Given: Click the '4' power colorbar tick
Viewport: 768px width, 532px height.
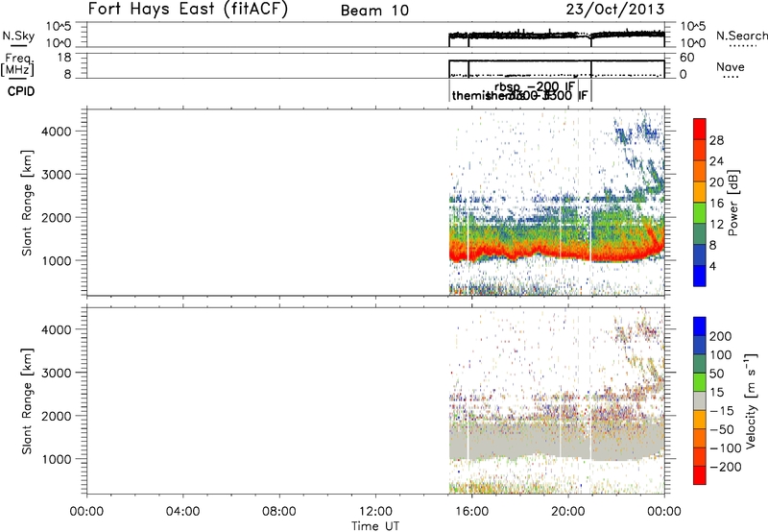Looking at the screenshot, I should (712, 266).
